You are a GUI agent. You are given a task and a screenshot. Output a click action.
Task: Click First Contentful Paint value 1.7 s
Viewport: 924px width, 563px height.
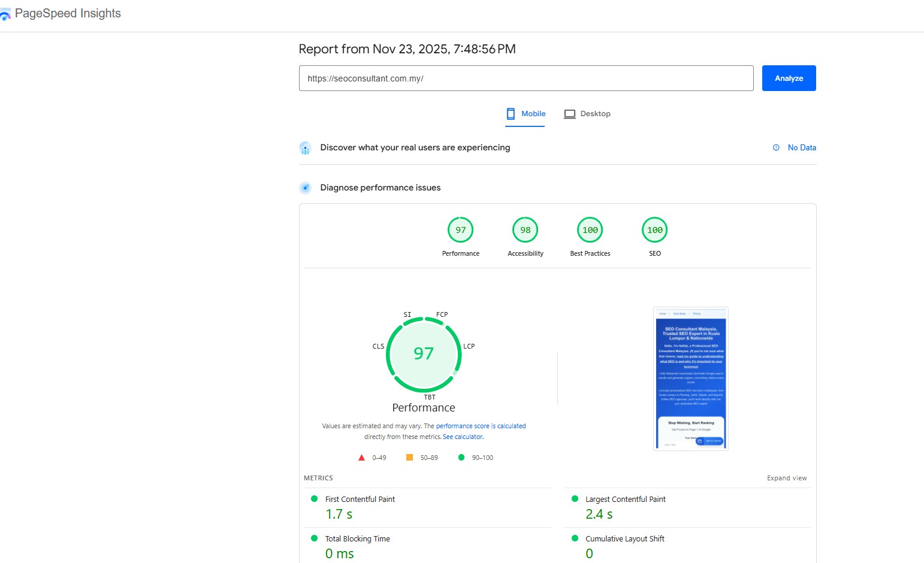(x=339, y=514)
